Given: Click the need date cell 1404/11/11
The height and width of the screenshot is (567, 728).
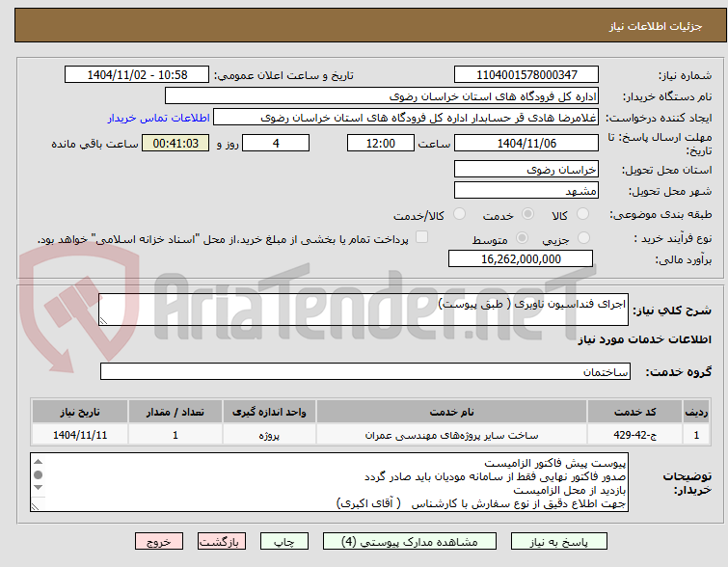Looking at the screenshot, I should 80,435.
